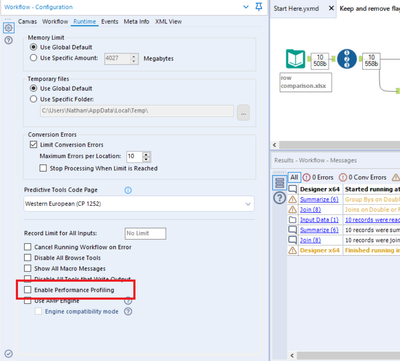Image resolution: width=400 pixels, height=361 pixels.
Task: Switch to the Meta Info tab
Action: click(x=136, y=21)
